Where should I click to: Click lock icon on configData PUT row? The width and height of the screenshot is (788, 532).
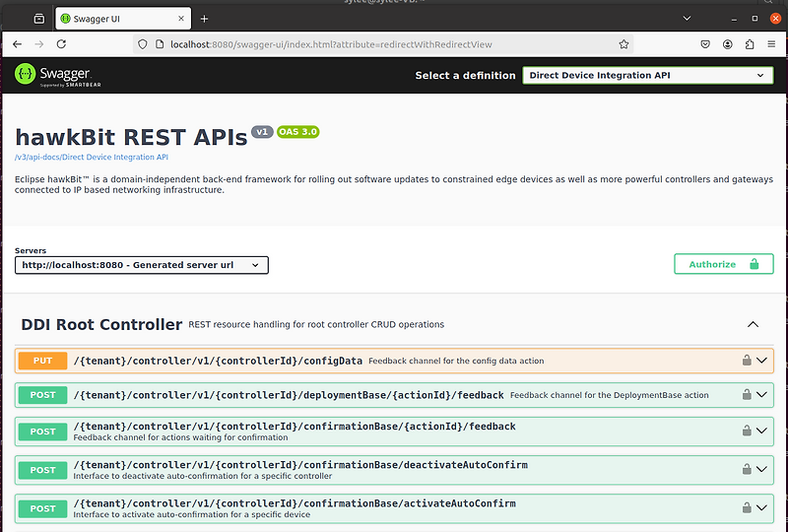748,361
